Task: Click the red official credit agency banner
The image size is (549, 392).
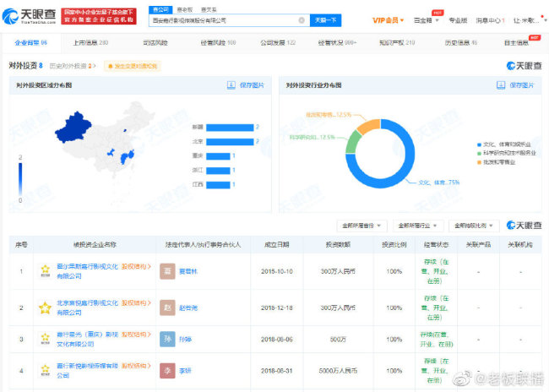Action: click(x=99, y=16)
